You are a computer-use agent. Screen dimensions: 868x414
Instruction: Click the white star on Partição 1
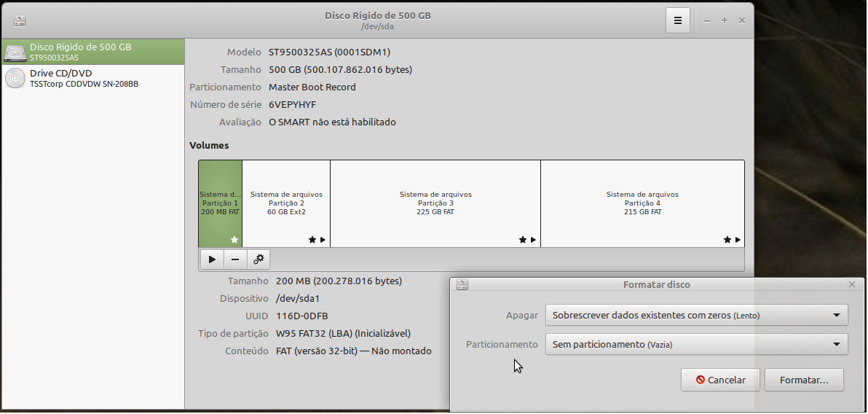pyautogui.click(x=234, y=240)
